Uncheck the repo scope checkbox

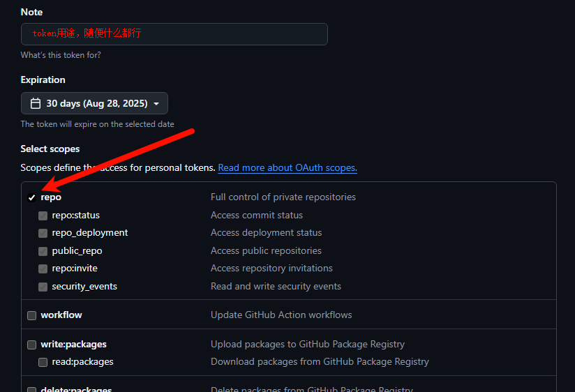point(31,197)
